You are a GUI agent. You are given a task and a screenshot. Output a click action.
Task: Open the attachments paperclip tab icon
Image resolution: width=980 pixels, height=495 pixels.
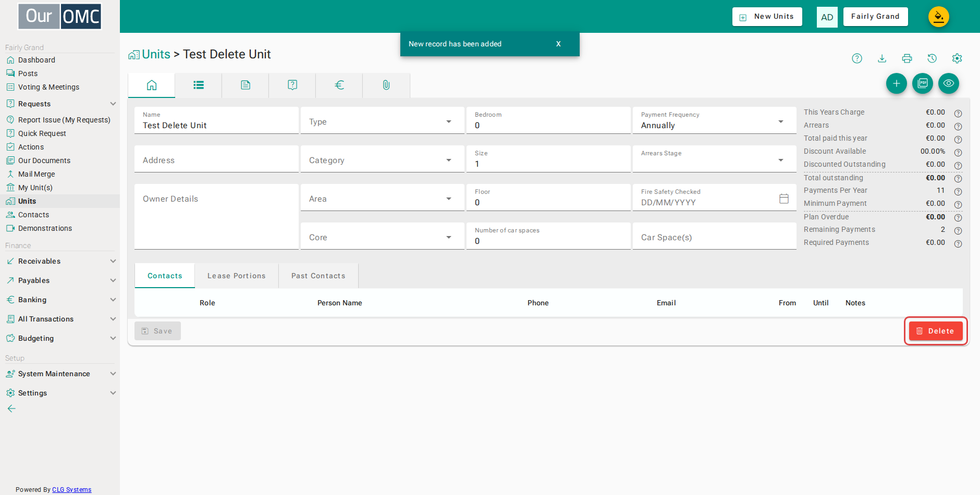point(386,85)
